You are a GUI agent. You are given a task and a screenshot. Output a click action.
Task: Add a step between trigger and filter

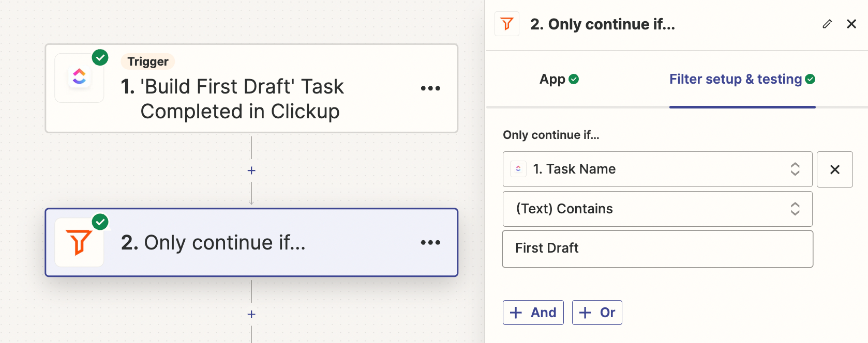pos(251,170)
